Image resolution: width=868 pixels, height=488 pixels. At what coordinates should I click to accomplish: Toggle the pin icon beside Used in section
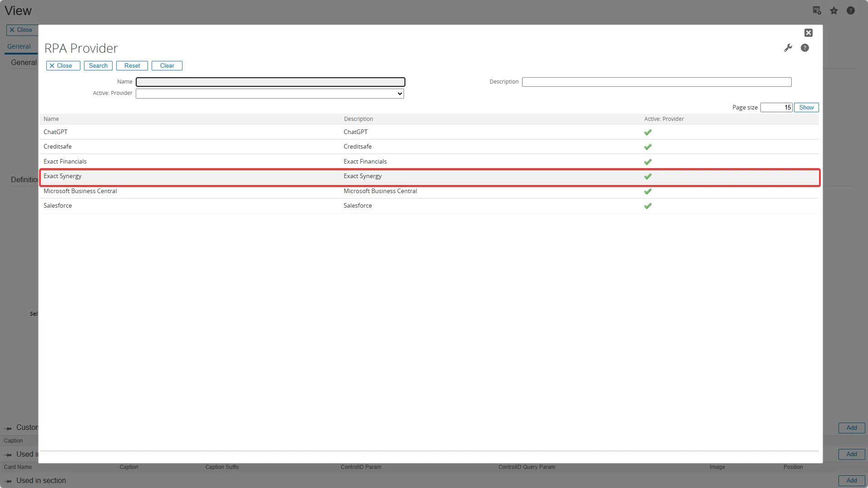click(8, 481)
